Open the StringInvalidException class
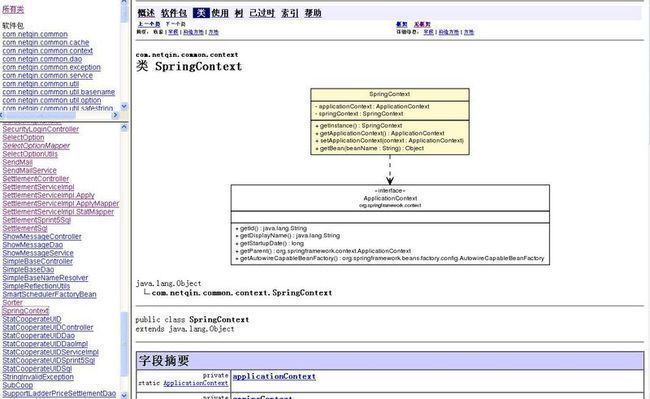Screen dimensions: 650x399 coord(38,377)
